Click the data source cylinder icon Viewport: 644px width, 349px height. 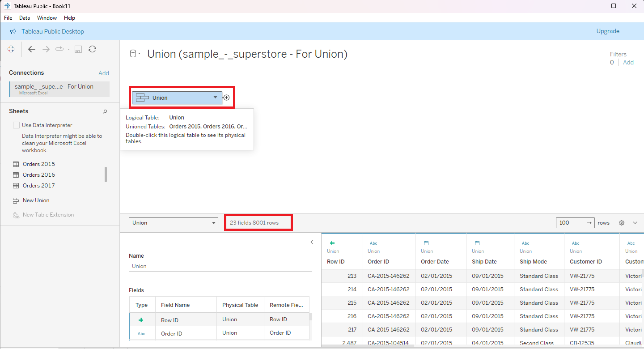pyautogui.click(x=133, y=54)
